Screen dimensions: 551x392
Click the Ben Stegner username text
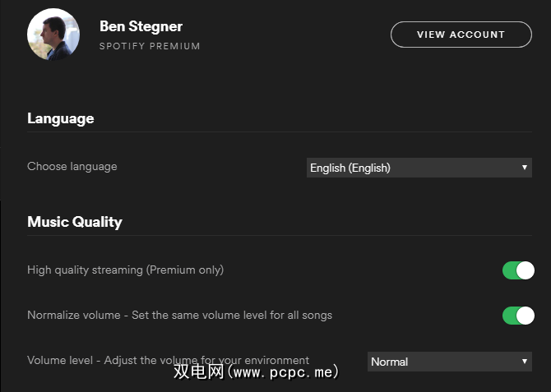pos(141,26)
